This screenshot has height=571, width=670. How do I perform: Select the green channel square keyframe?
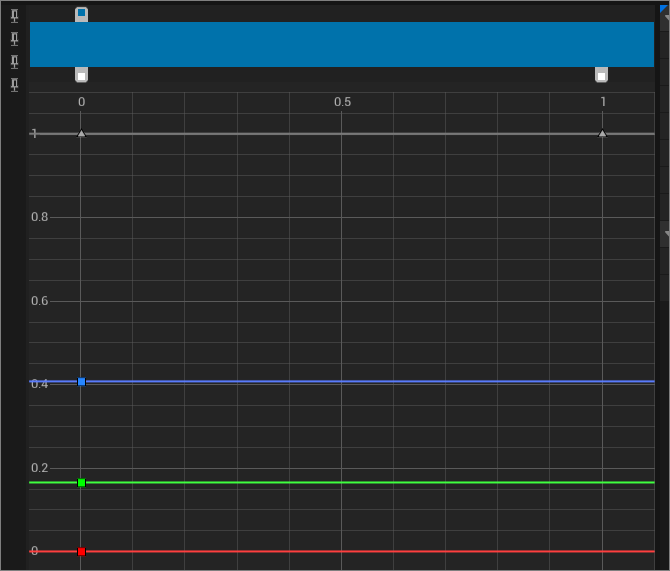[x=82, y=483]
